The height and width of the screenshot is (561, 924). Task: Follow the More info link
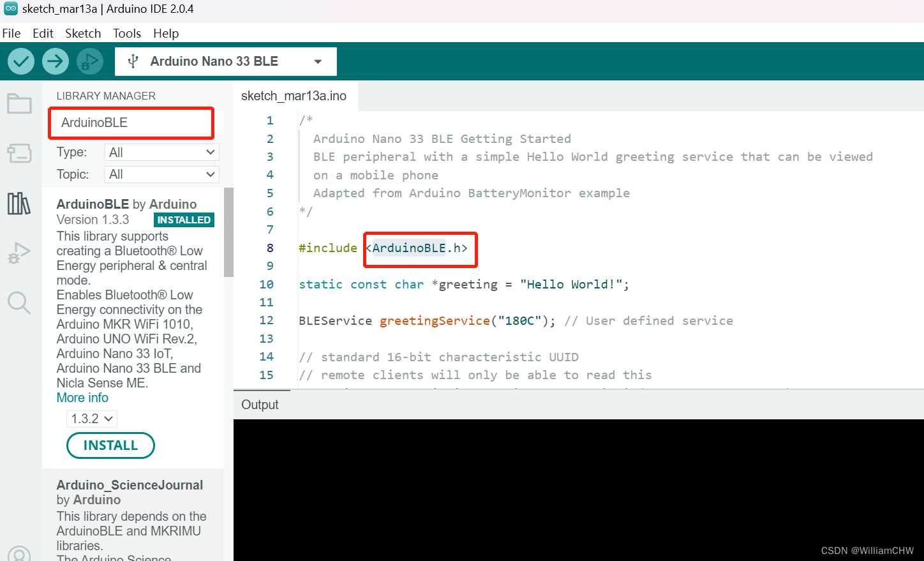[82, 398]
